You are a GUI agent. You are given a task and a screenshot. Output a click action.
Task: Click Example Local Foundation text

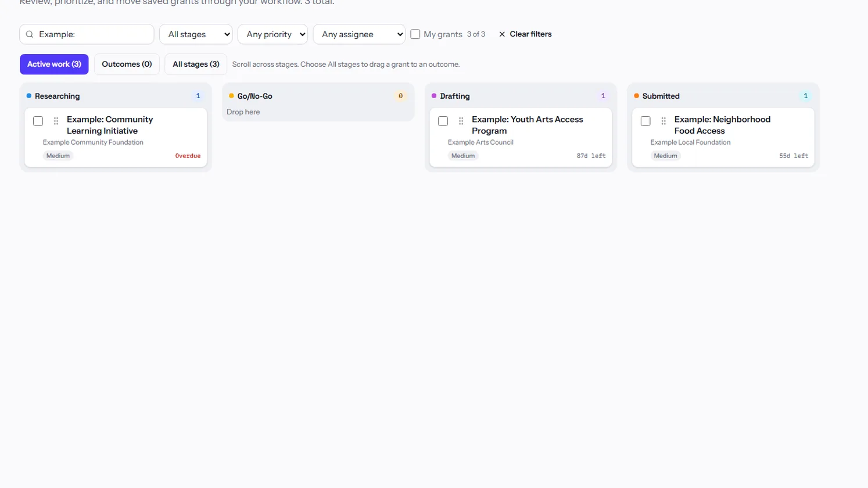point(690,142)
